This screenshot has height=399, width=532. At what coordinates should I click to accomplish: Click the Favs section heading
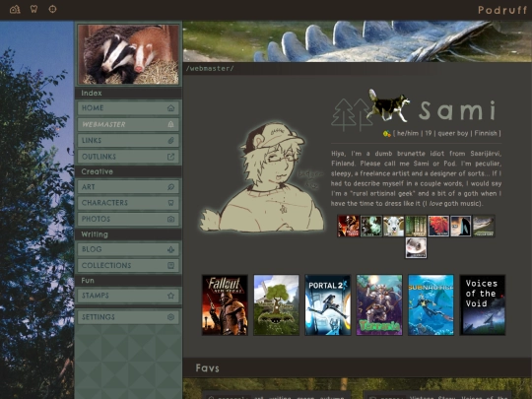[x=207, y=368]
